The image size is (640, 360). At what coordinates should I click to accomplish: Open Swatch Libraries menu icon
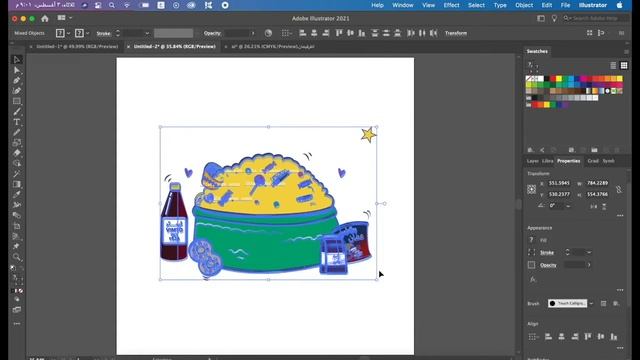click(x=531, y=150)
